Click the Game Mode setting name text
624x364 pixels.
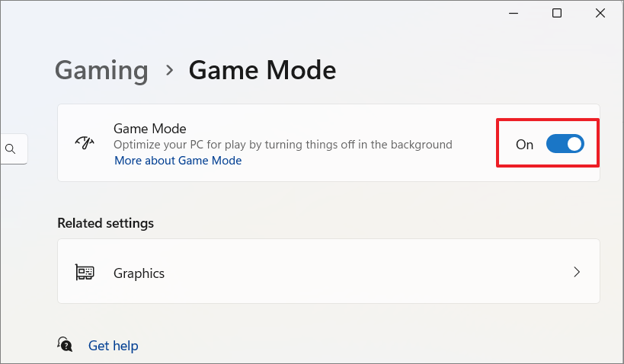(149, 129)
